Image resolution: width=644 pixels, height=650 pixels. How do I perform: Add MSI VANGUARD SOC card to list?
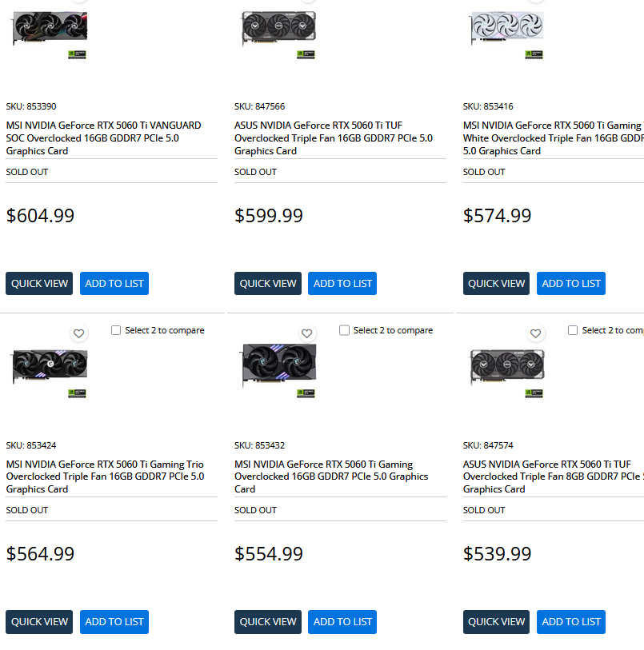click(114, 283)
